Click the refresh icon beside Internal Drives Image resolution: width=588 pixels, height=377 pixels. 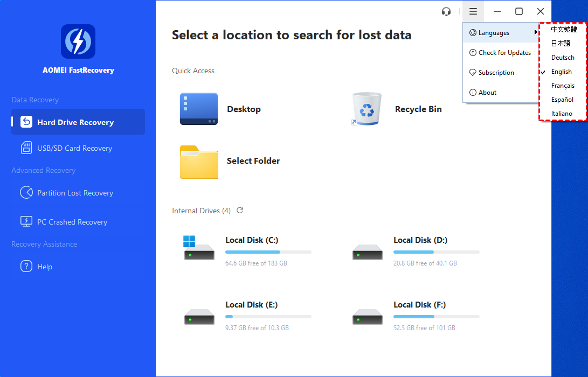click(x=240, y=211)
